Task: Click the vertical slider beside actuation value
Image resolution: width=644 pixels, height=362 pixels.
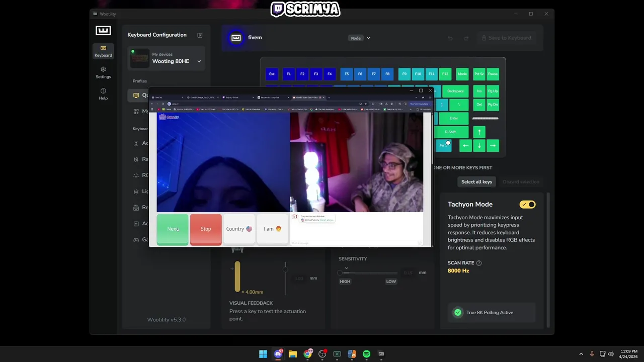Action: (285, 278)
